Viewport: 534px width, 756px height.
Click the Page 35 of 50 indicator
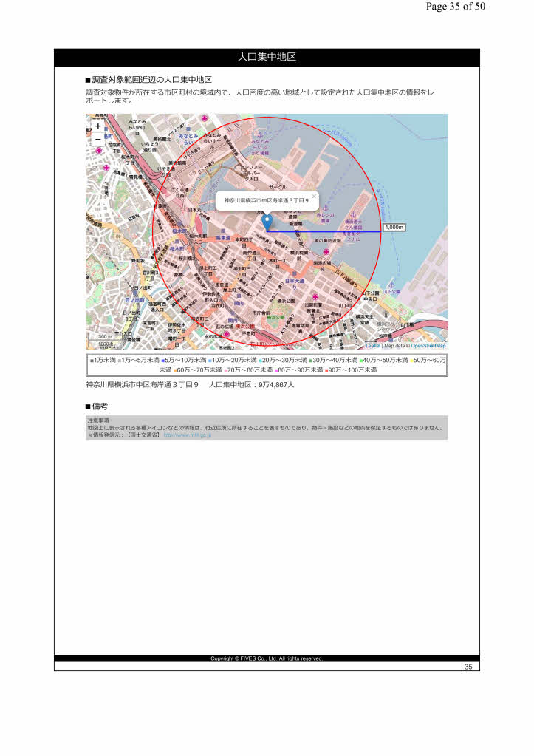tap(455, 7)
